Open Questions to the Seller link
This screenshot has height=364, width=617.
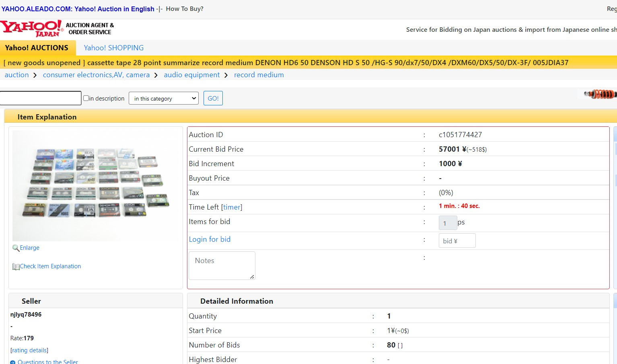(x=48, y=362)
